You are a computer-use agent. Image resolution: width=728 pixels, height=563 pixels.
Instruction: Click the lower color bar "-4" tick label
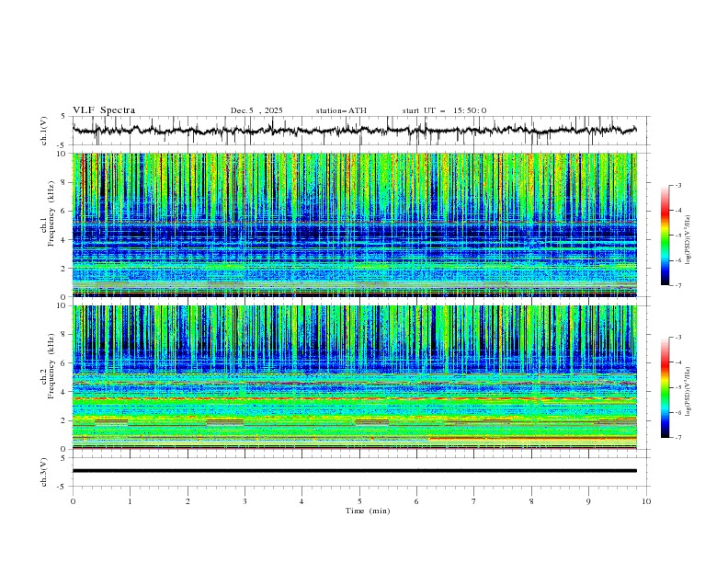(678, 362)
